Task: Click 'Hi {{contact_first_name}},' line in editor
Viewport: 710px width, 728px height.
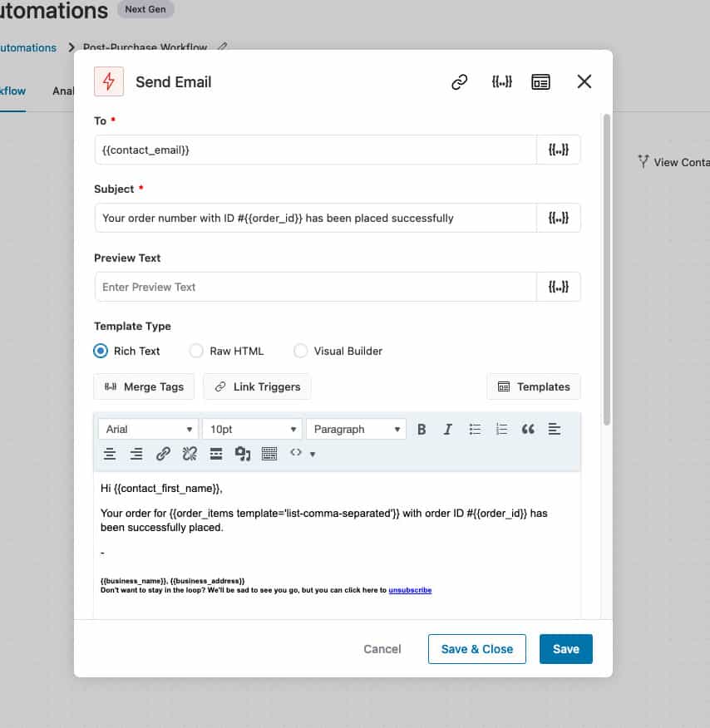Action: tap(161, 488)
